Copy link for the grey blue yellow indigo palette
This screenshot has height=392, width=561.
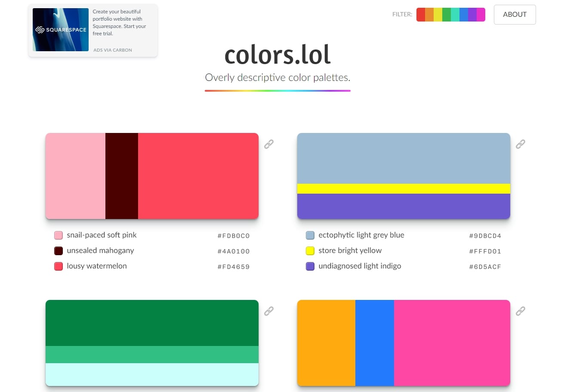(x=521, y=144)
